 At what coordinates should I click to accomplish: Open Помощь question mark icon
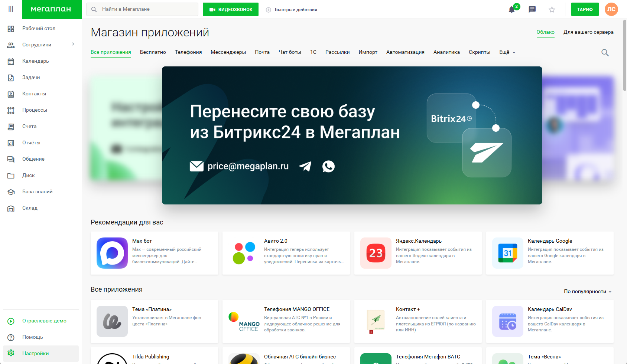click(x=11, y=337)
